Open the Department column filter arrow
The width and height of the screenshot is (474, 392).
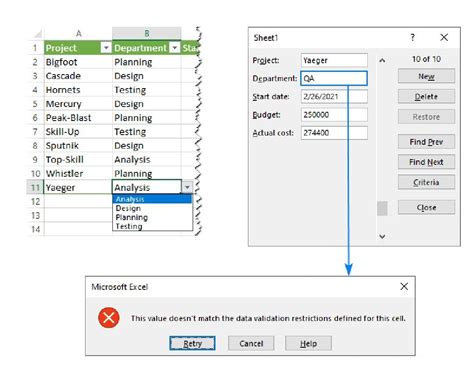[175, 48]
